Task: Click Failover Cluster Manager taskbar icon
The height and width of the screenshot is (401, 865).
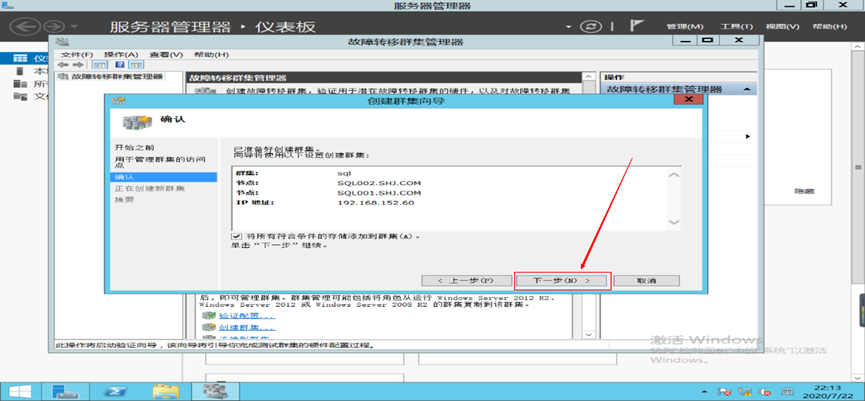Action: tap(215, 391)
